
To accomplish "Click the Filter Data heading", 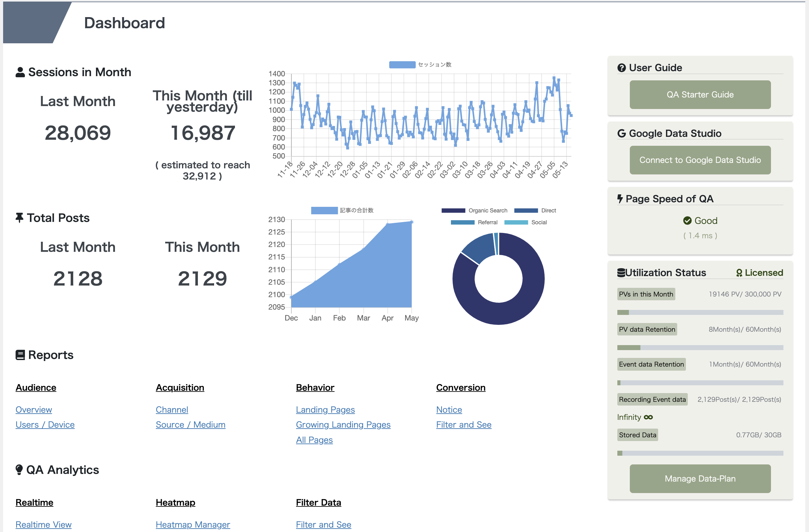I will coord(318,502).
